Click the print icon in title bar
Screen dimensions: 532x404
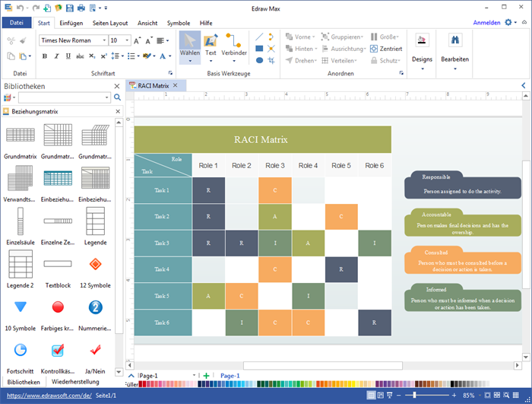(81, 8)
